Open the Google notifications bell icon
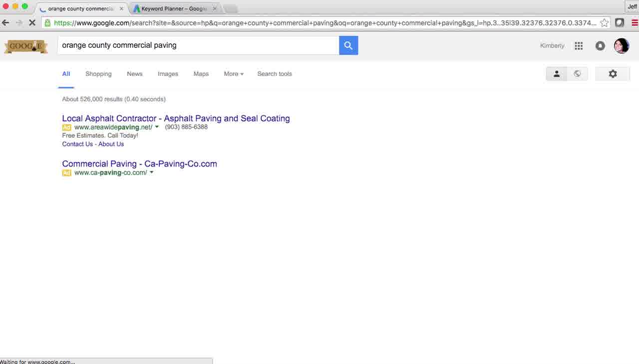Viewport: 639px width, 364px height. [x=600, y=46]
